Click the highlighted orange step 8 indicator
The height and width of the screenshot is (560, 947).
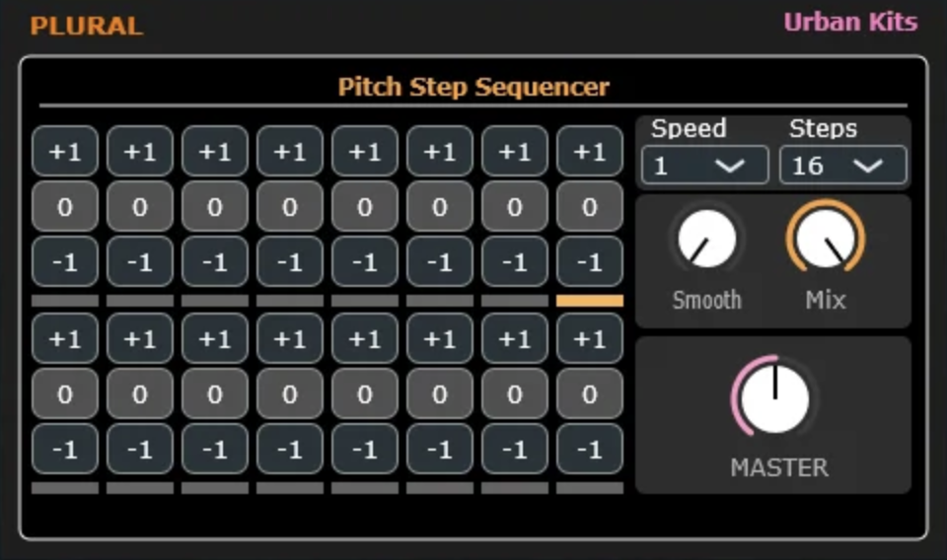click(590, 301)
